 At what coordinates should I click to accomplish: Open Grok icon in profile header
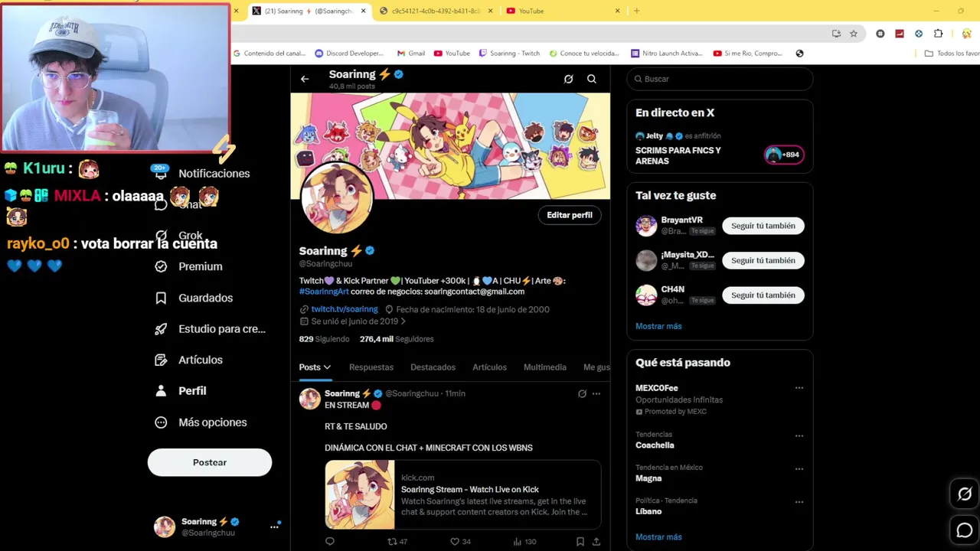(x=568, y=79)
